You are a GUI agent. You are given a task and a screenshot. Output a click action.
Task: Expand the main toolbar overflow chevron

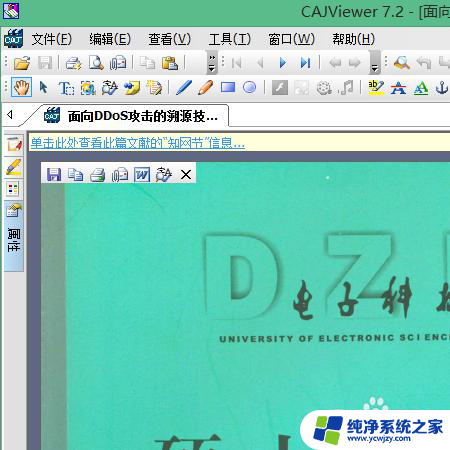click(x=212, y=63)
